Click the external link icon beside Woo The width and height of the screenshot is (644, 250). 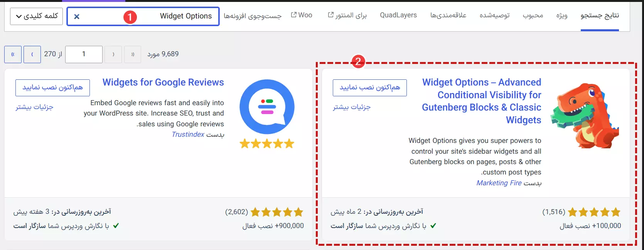(294, 15)
